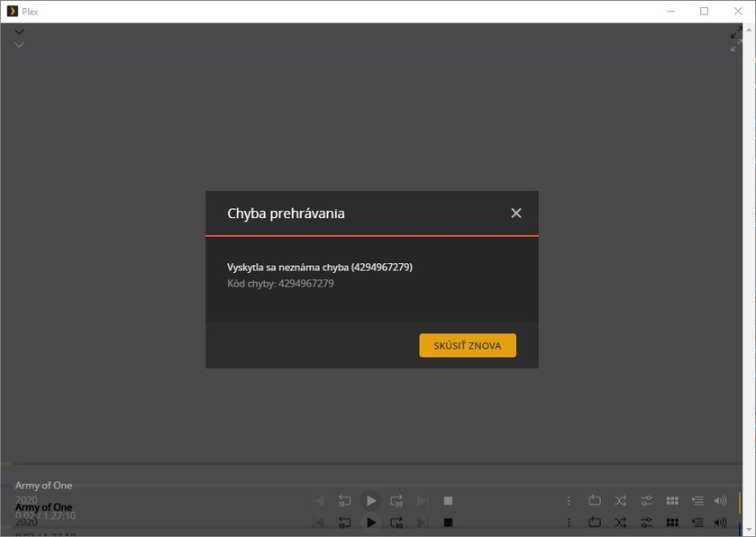Click the light-gray rewind 10 seconds icon
The height and width of the screenshot is (537, 756).
pyautogui.click(x=344, y=501)
